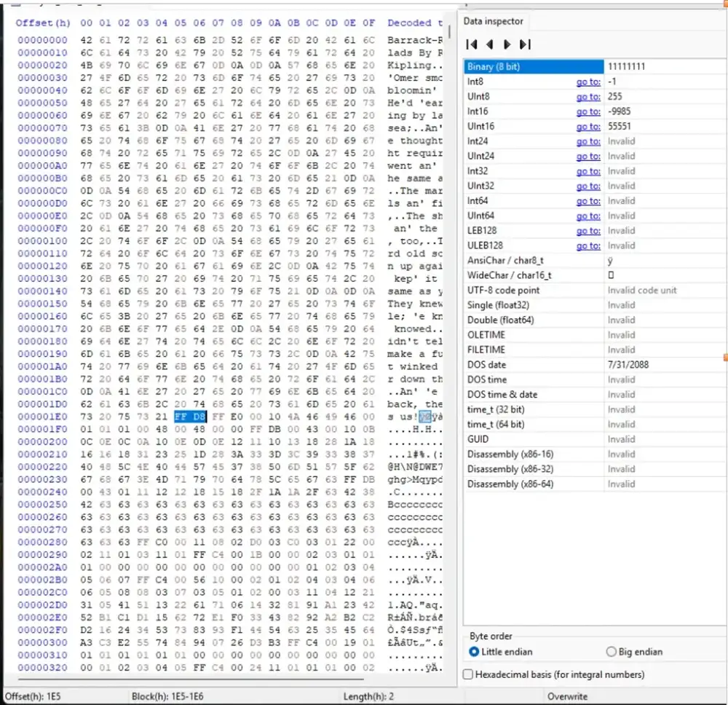728x705 pixels.
Task: Click the UInt16 value 55551
Action: point(620,126)
